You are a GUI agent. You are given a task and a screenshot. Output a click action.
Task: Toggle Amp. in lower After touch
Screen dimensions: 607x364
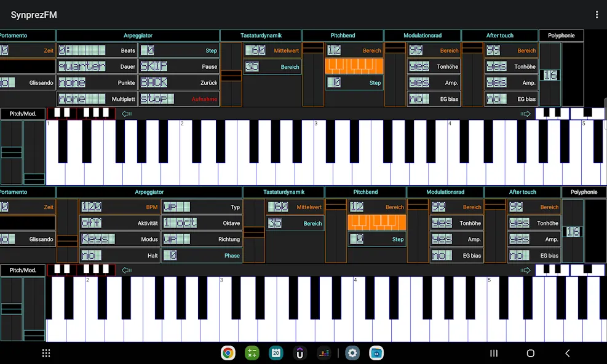click(x=534, y=239)
